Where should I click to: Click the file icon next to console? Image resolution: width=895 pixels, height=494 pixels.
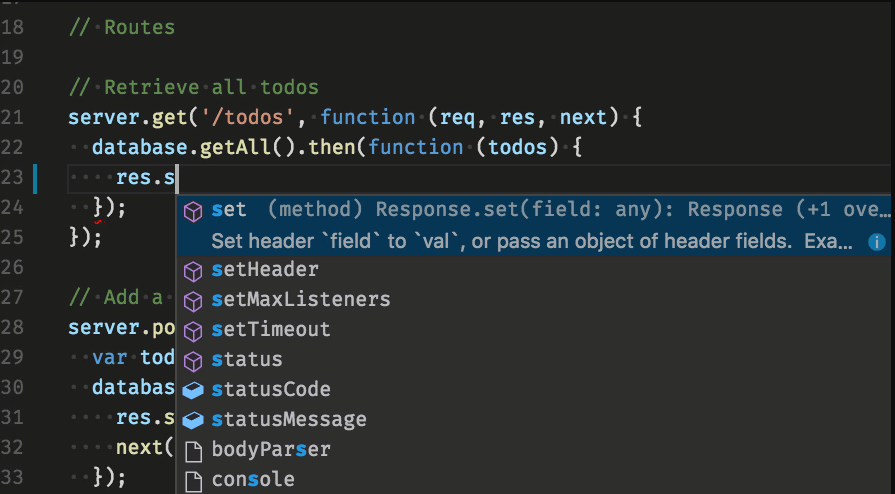[194, 481]
